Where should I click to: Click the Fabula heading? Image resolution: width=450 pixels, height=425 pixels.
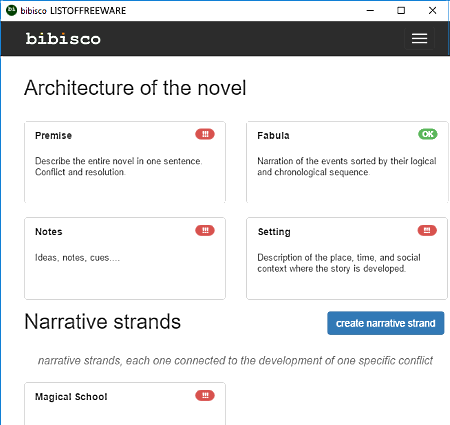click(273, 136)
